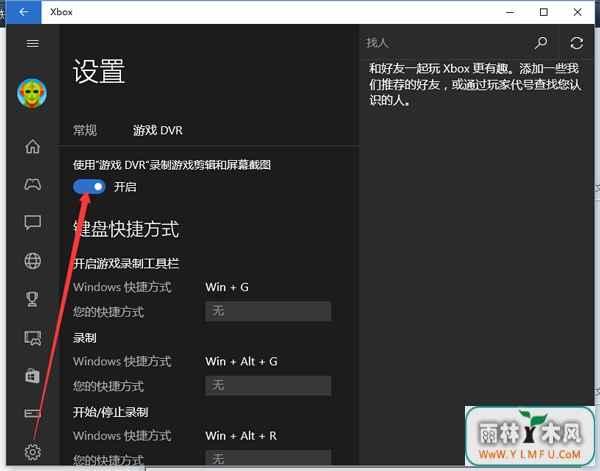Minimize the Xbox window
600x471 pixels.
tap(510, 12)
